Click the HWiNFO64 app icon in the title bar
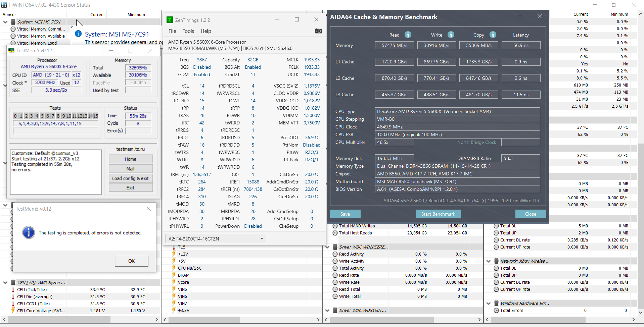 point(4,5)
